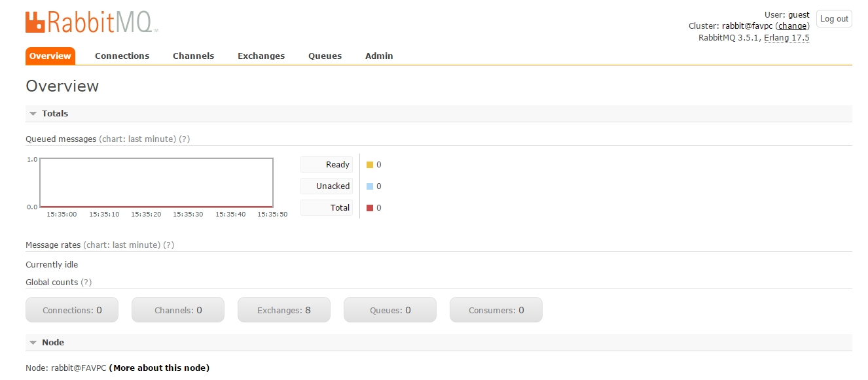Go to the Exchanges tab
Image resolution: width=868 pixels, height=380 pixels.
(x=261, y=56)
